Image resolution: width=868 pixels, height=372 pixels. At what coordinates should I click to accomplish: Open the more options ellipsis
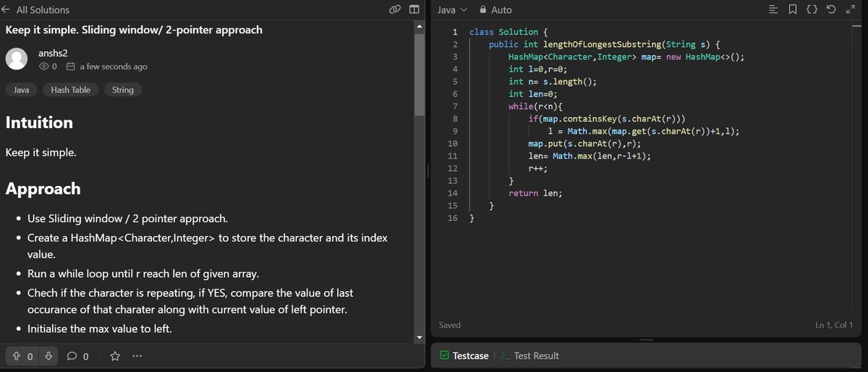[137, 356]
